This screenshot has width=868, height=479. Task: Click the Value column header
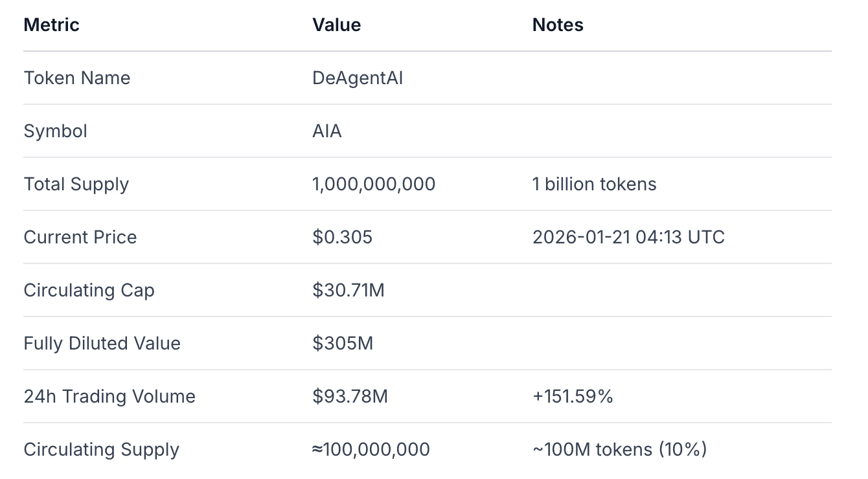pos(336,25)
